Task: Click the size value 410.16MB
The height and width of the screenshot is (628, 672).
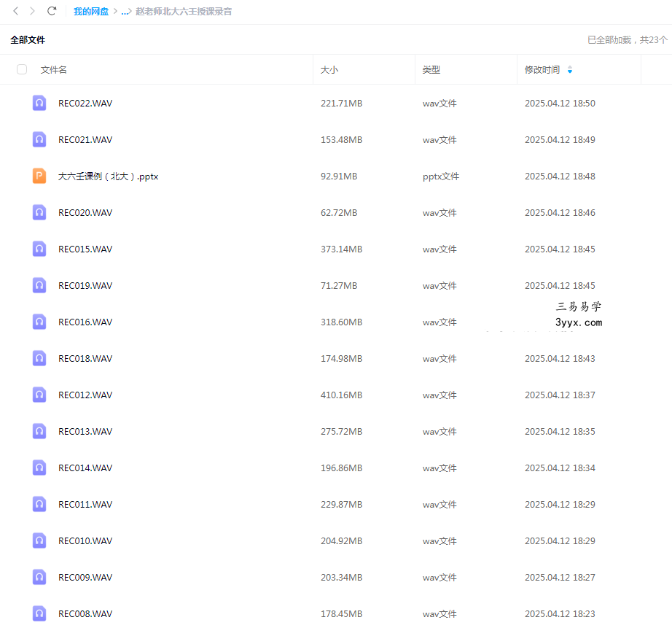Action: (x=342, y=395)
